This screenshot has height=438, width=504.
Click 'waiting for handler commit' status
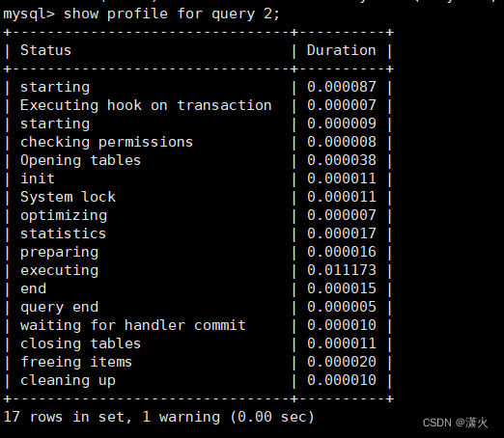click(x=133, y=325)
